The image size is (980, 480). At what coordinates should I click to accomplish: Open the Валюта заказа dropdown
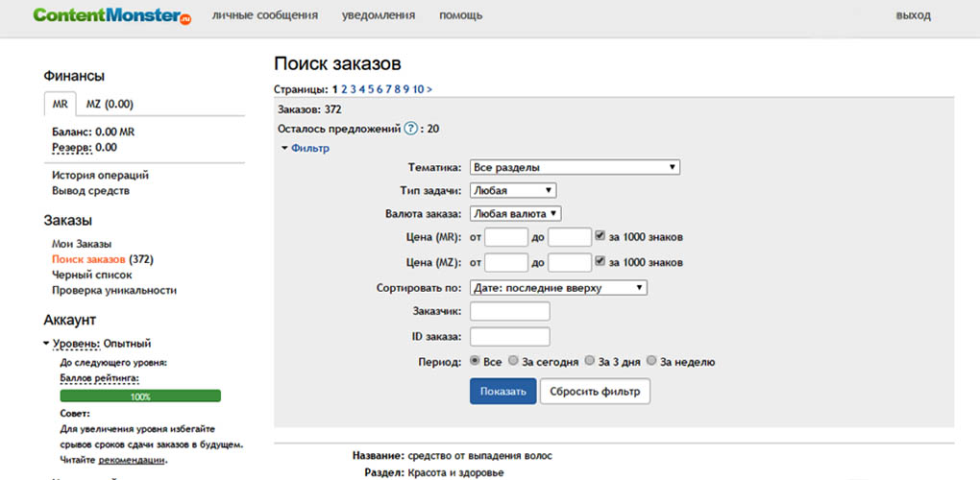click(516, 213)
